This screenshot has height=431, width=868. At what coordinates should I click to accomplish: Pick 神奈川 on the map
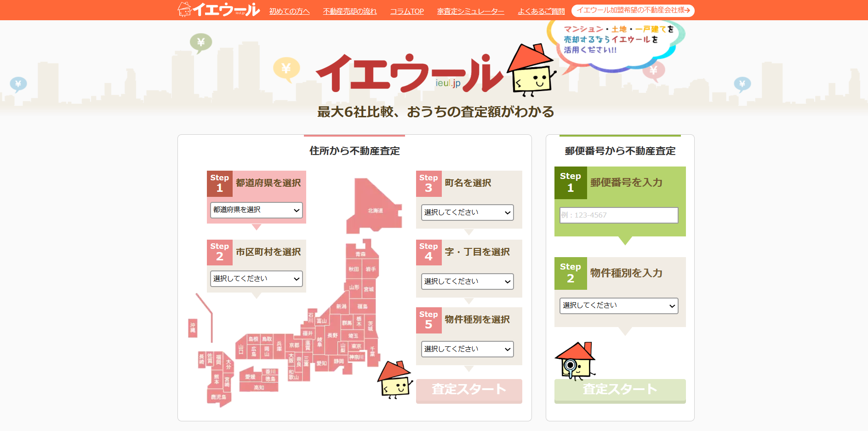(356, 357)
